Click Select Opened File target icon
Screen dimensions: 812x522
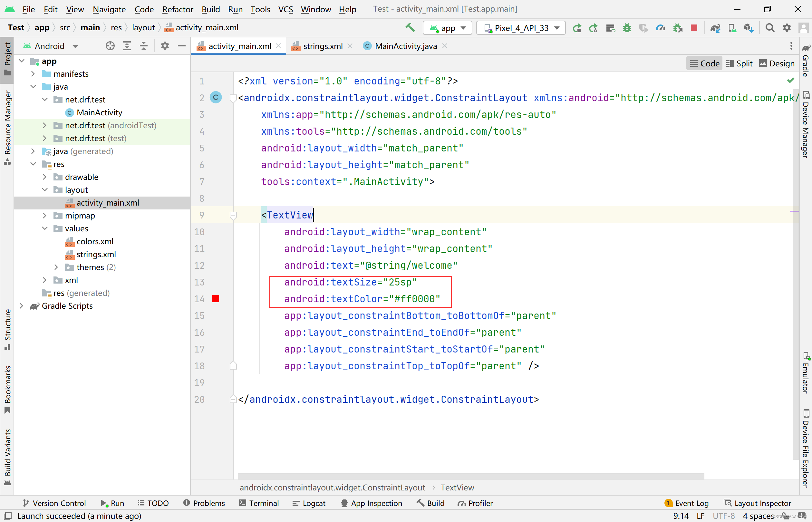[110, 46]
